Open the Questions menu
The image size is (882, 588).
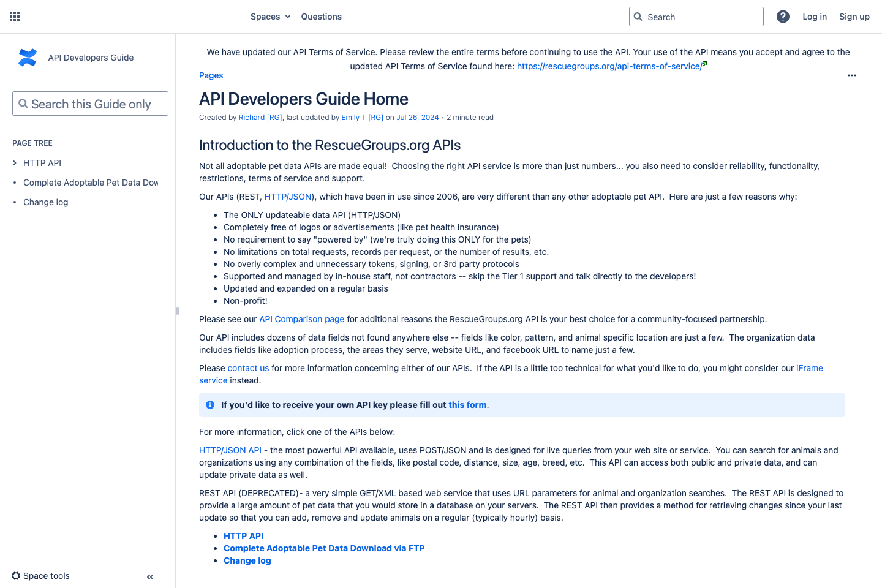(321, 17)
